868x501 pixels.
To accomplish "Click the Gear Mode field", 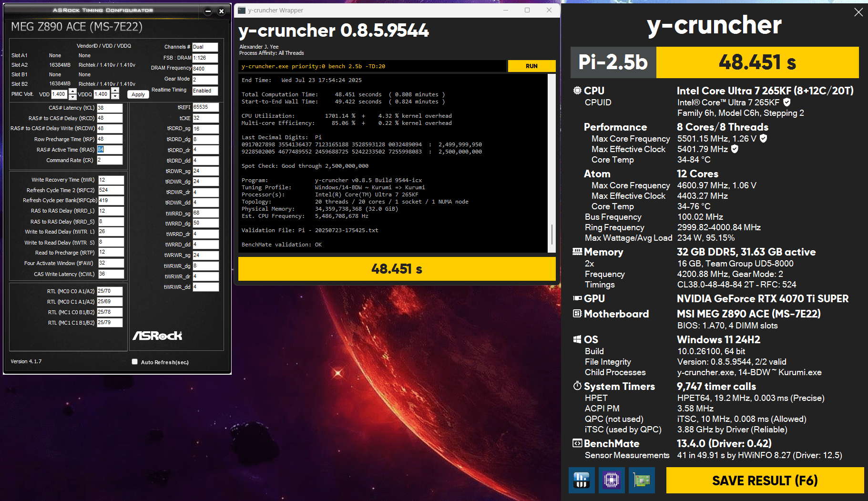I will point(205,80).
